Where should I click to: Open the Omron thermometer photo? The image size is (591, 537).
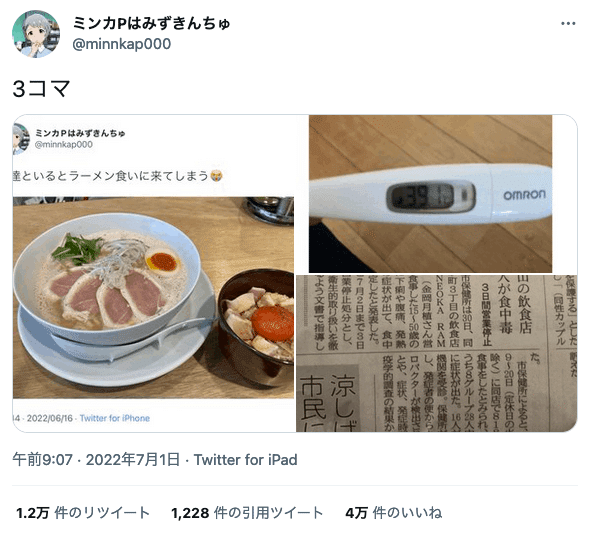click(430, 193)
